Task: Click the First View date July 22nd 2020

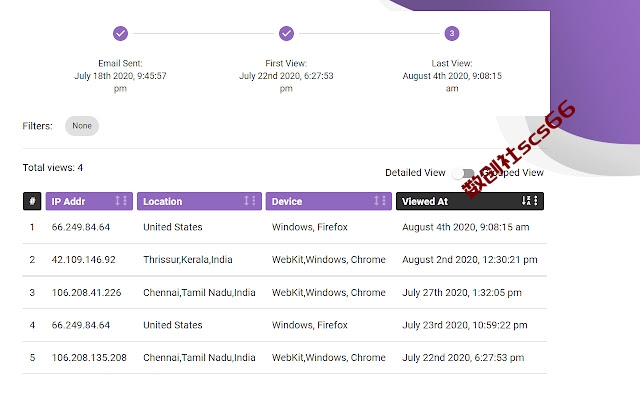Action: point(286,82)
